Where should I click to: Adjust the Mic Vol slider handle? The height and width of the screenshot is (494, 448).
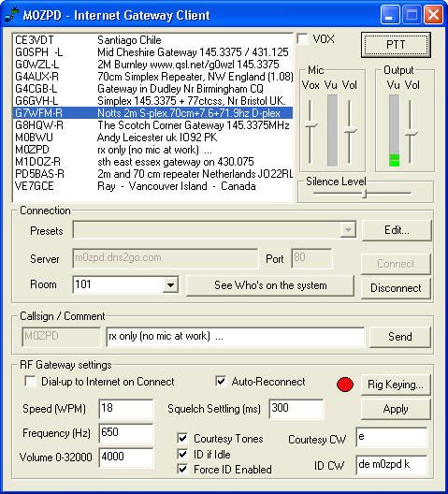(350, 130)
